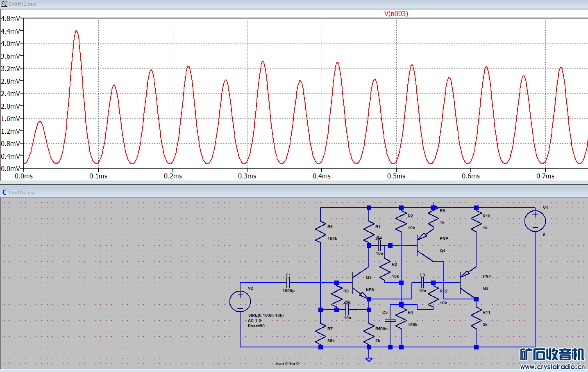Click the PNP label next to Q1
Screen dimensions: 588x372
444,239
